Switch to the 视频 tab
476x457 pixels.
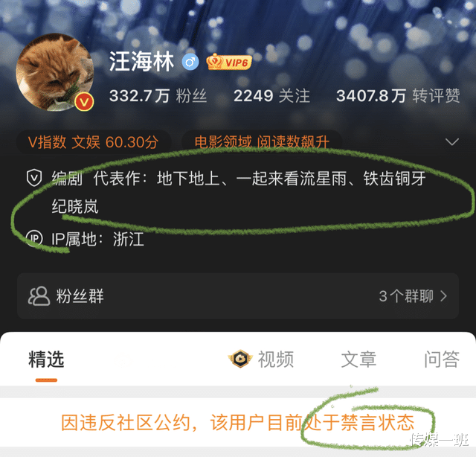pyautogui.click(x=276, y=359)
